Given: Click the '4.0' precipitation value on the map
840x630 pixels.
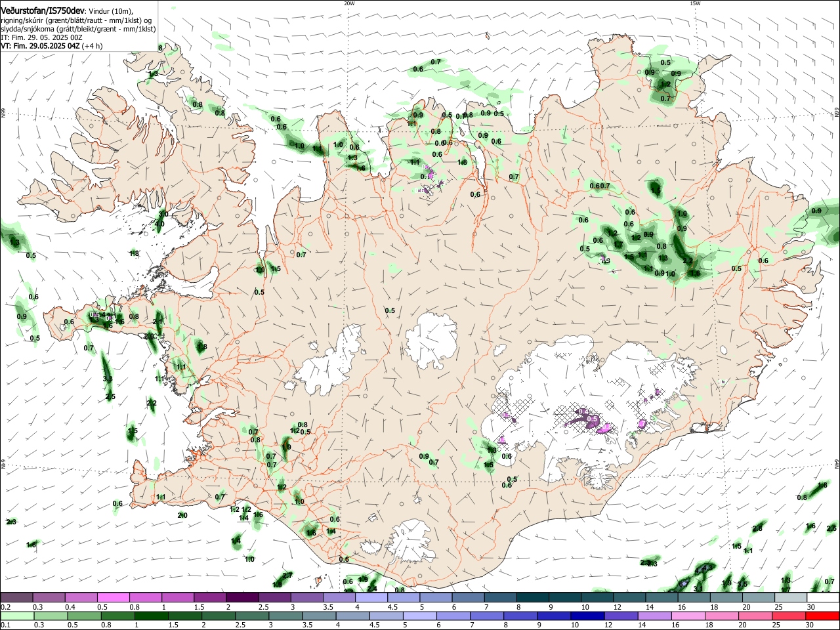Looking at the screenshot, I should point(159,224).
